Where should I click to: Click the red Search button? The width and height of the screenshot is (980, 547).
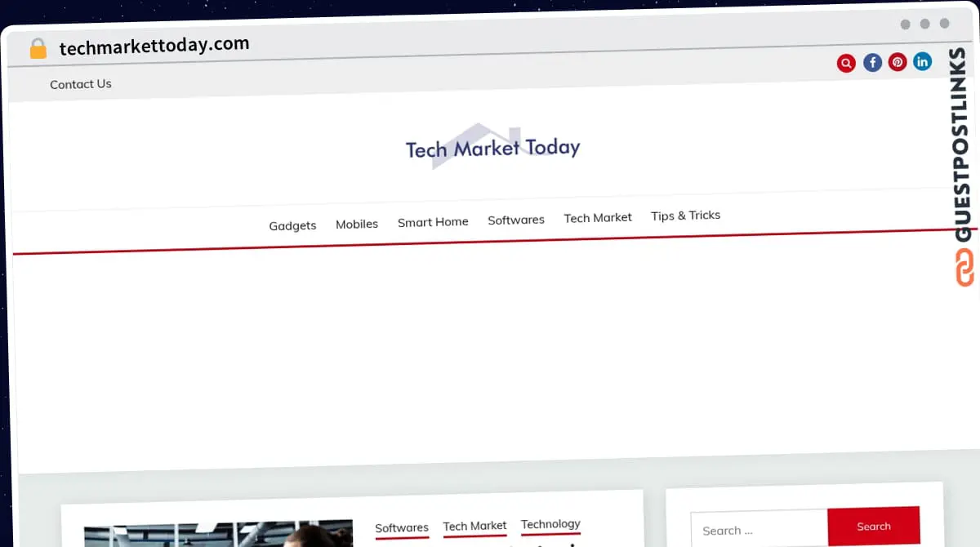pos(873,527)
